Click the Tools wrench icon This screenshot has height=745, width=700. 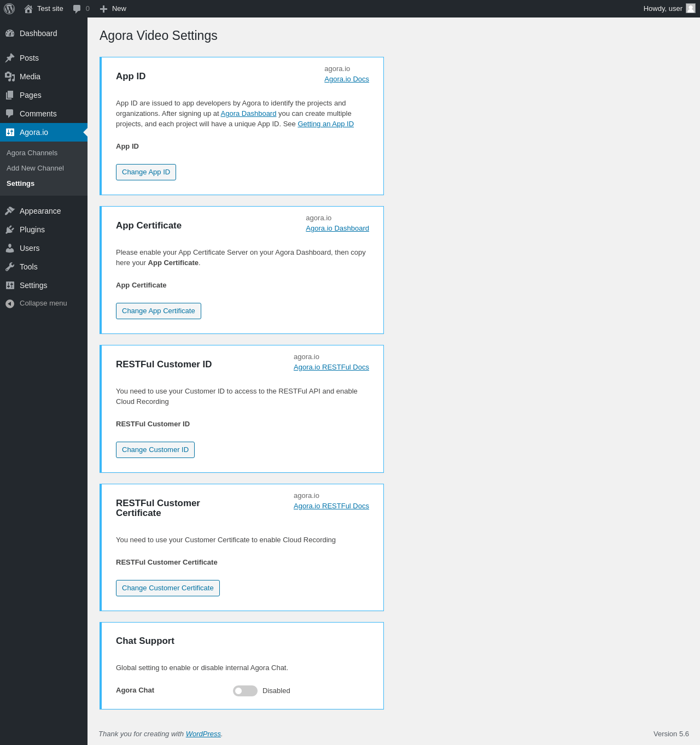(x=10, y=267)
